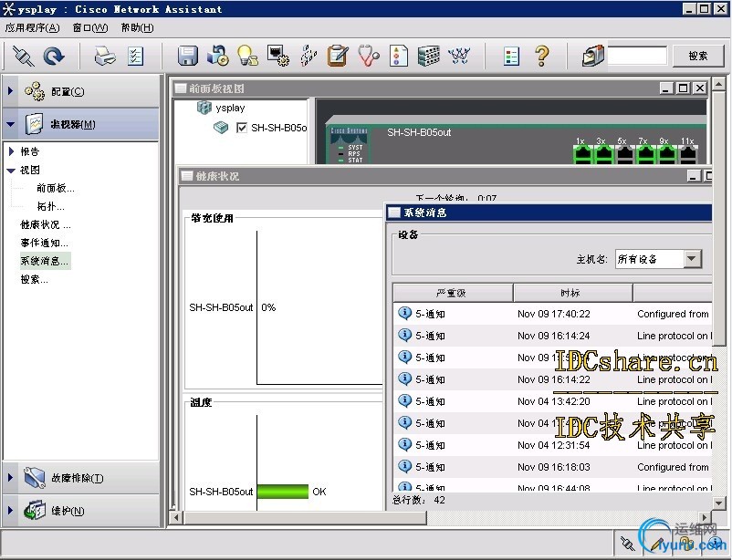Select 拓扑... in the view tree
This screenshot has height=560, width=732.
[50, 206]
